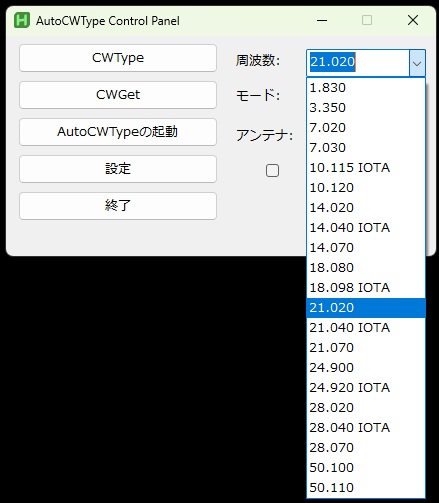Close the AutoCWType Control Panel window
The image size is (439, 503).
(x=413, y=20)
